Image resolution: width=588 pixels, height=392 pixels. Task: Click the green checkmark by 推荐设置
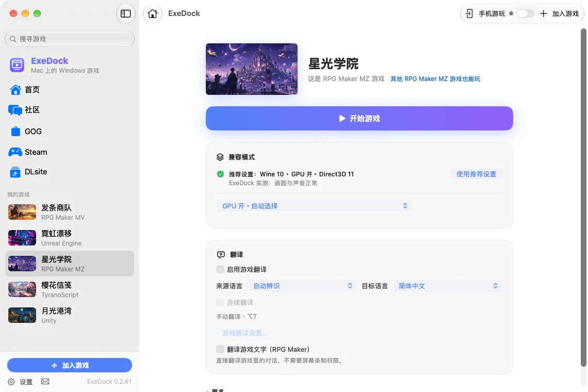click(x=221, y=174)
